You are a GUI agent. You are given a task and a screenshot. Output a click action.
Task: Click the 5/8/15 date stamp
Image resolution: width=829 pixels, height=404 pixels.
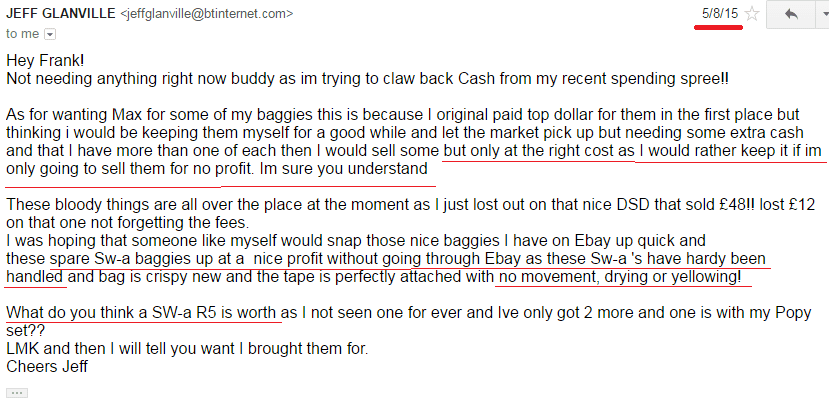pyautogui.click(x=720, y=14)
